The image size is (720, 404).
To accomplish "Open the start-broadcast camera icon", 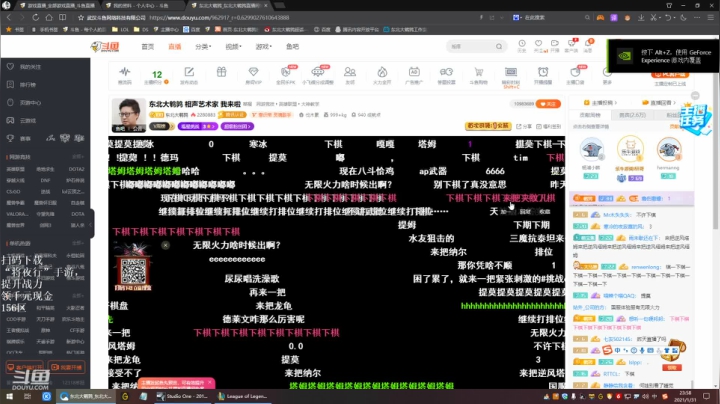I will click(x=555, y=45).
